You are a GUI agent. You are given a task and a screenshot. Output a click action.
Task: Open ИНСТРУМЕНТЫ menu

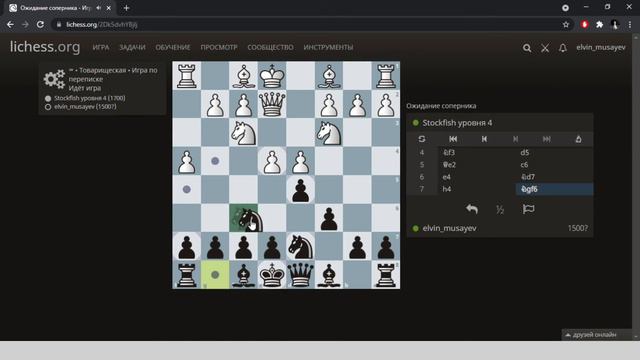click(x=328, y=47)
